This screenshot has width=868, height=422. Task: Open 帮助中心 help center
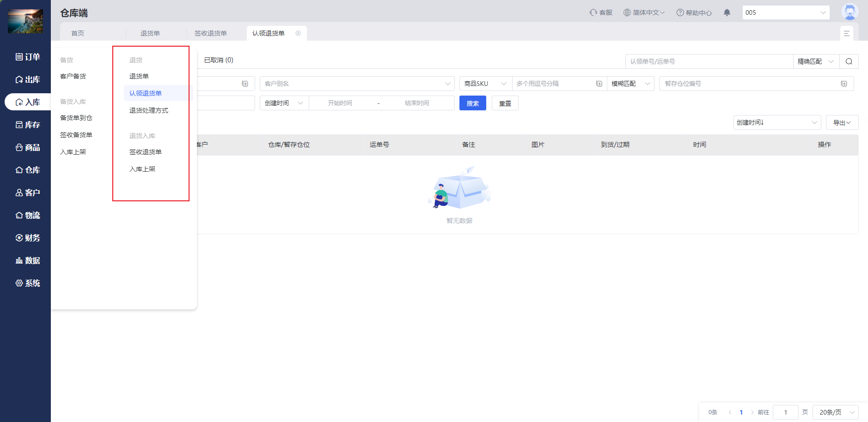(694, 12)
